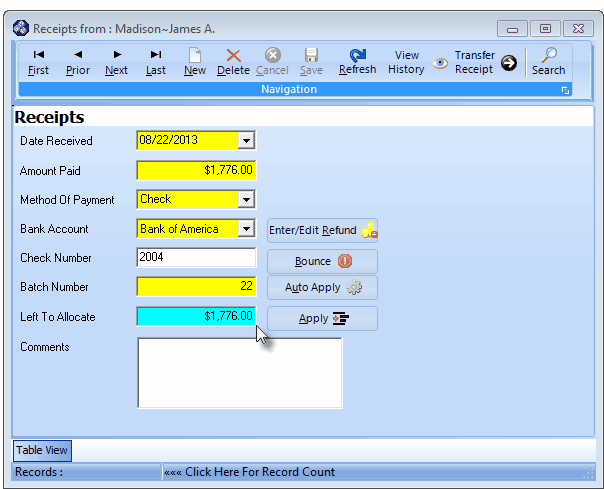Screen dimensions: 604x489
Task: Go to Next receipt record
Action: [117, 62]
